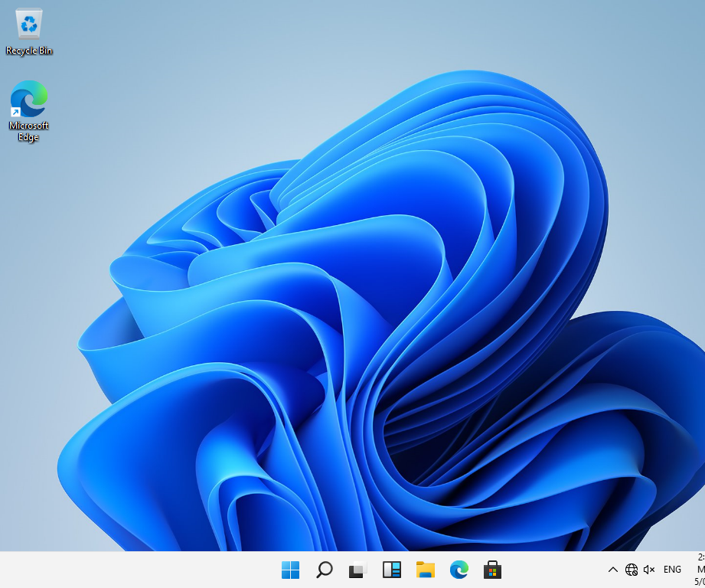Open the Widgets panel
The image size is (705, 588).
coord(391,570)
